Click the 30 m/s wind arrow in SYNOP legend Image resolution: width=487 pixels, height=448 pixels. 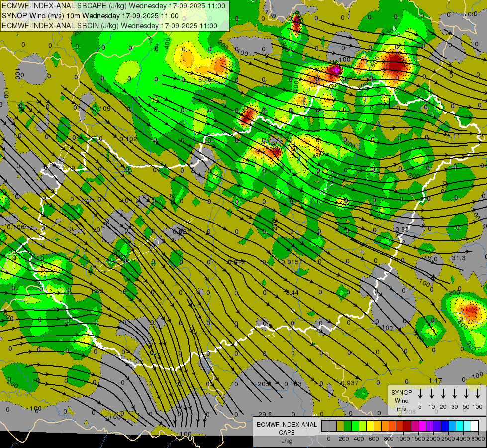pyautogui.click(x=455, y=394)
